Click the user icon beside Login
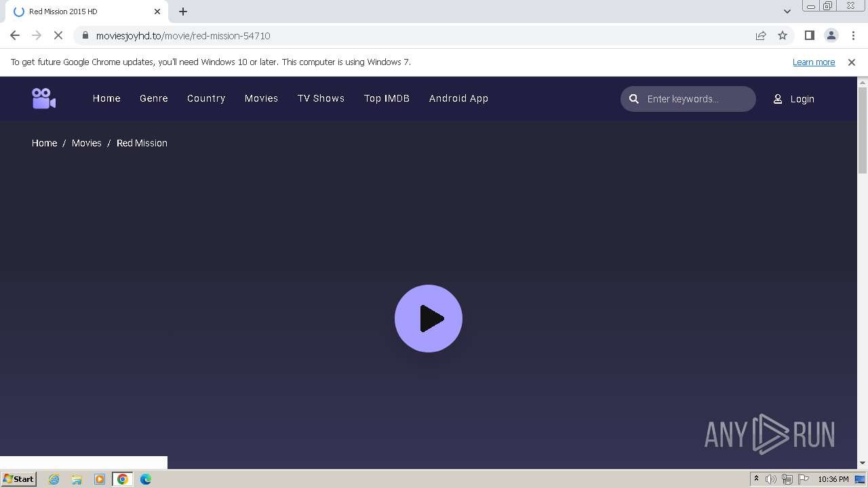Image resolution: width=868 pixels, height=488 pixels. (778, 99)
